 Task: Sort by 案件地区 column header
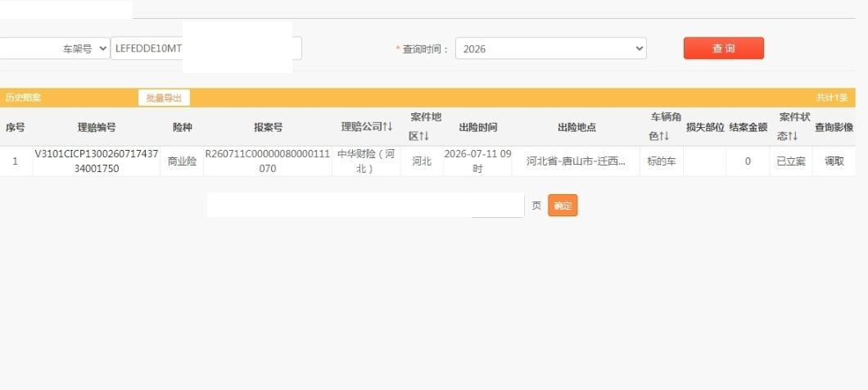[425, 126]
